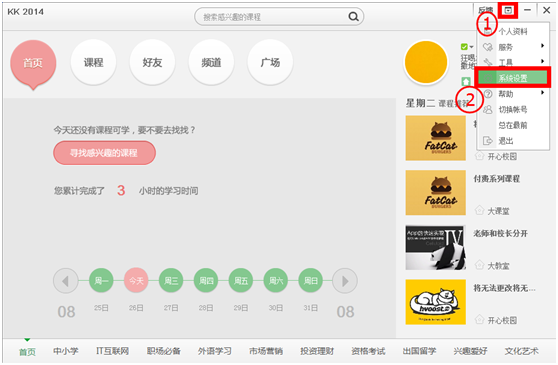
Task: Expand the 工具 submenu arrow
Action: pos(542,61)
